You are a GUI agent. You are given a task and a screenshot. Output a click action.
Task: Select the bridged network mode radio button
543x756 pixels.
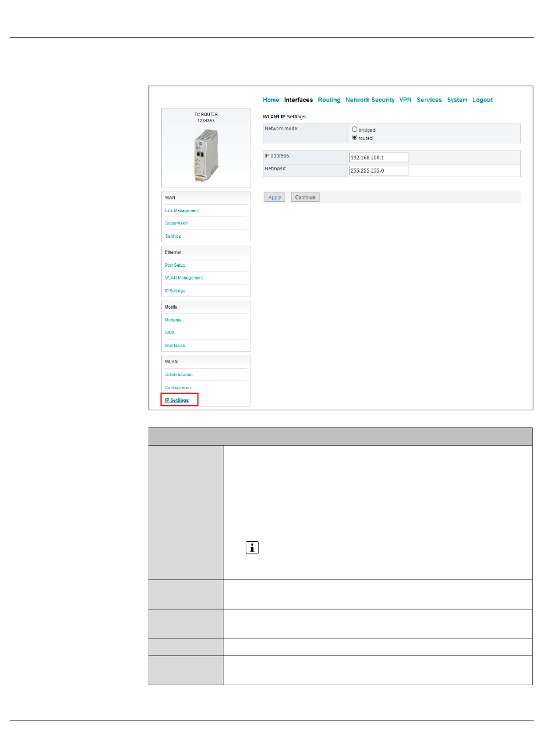[354, 130]
